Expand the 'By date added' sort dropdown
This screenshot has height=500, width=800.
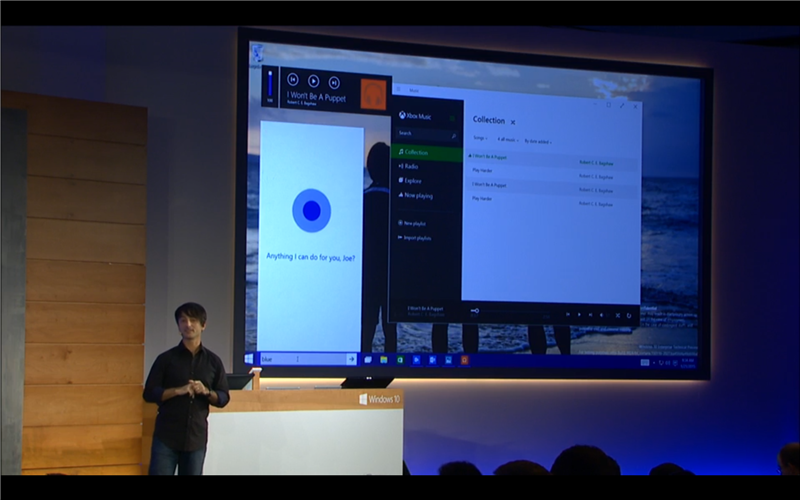click(x=538, y=141)
